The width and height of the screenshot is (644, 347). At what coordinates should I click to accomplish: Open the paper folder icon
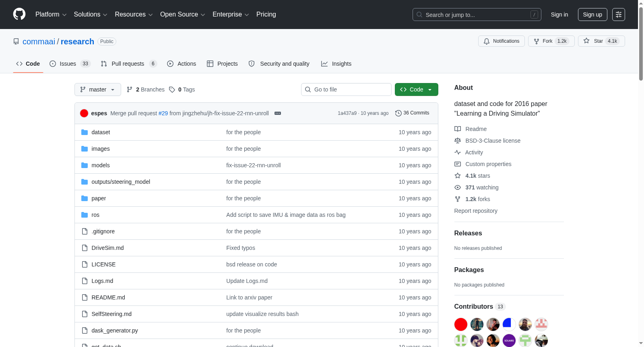point(85,198)
